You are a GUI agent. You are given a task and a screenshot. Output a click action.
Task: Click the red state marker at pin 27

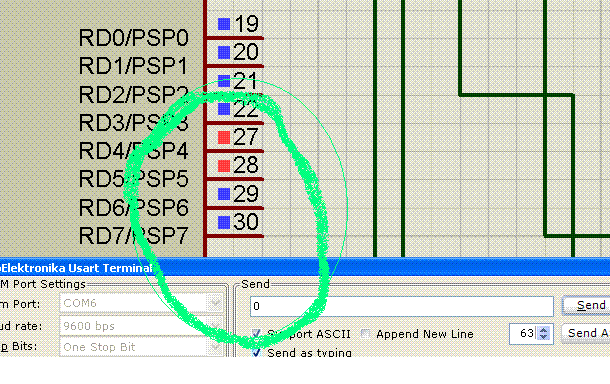[x=224, y=137]
